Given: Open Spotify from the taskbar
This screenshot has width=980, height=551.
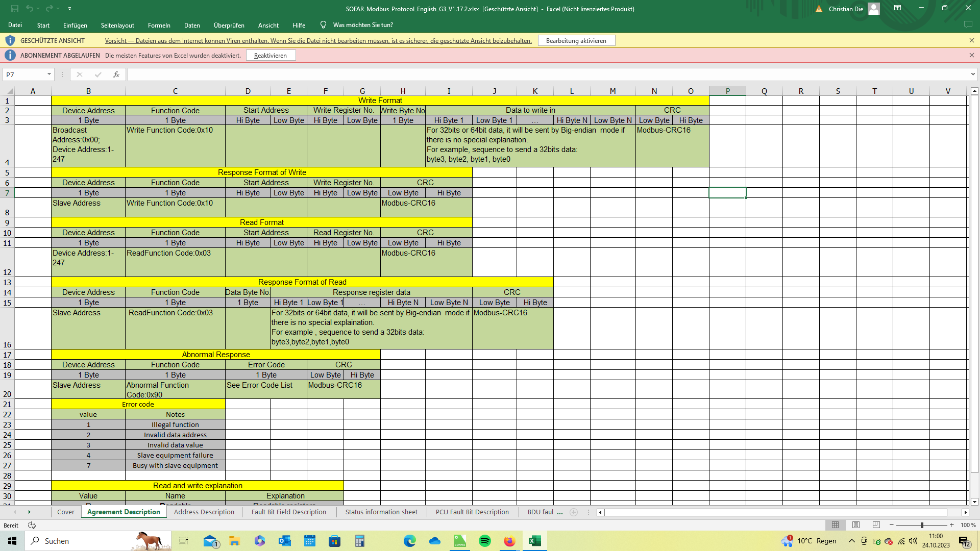Looking at the screenshot, I should [x=485, y=541].
